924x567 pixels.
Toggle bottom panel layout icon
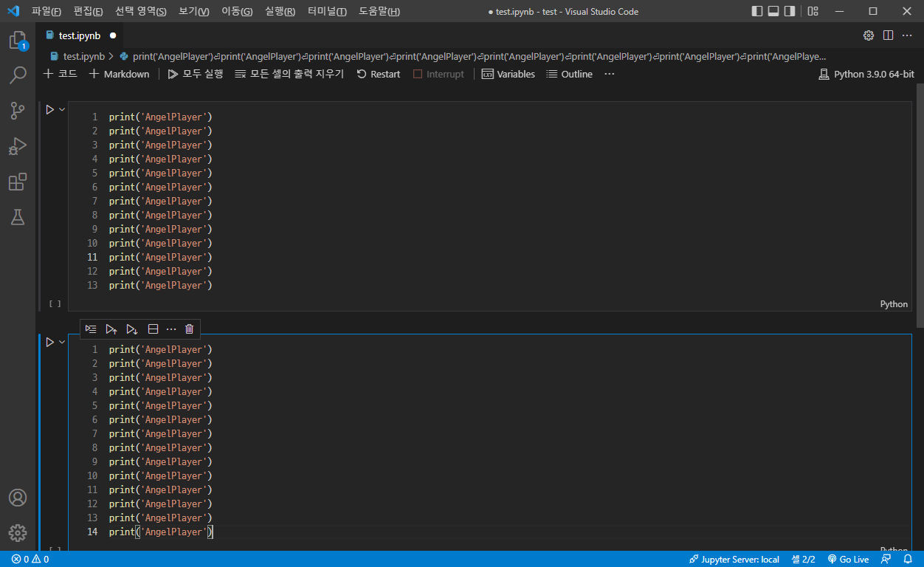(773, 11)
